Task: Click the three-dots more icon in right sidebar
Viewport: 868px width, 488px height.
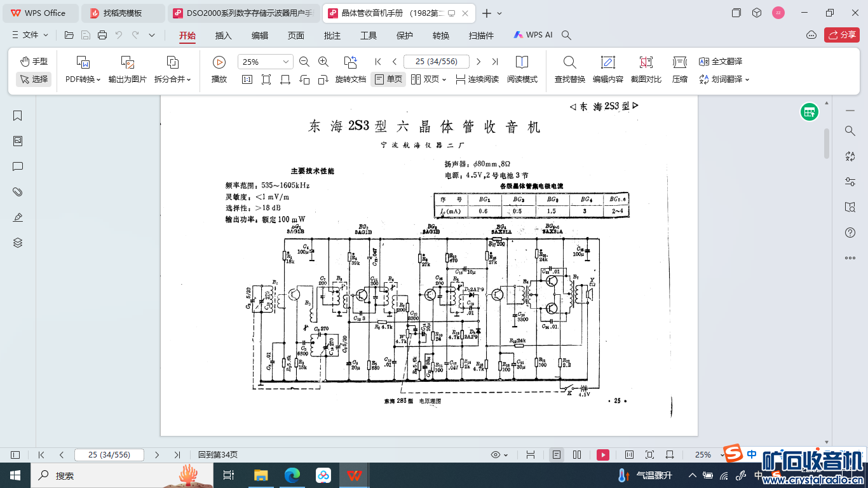Action: 850,258
